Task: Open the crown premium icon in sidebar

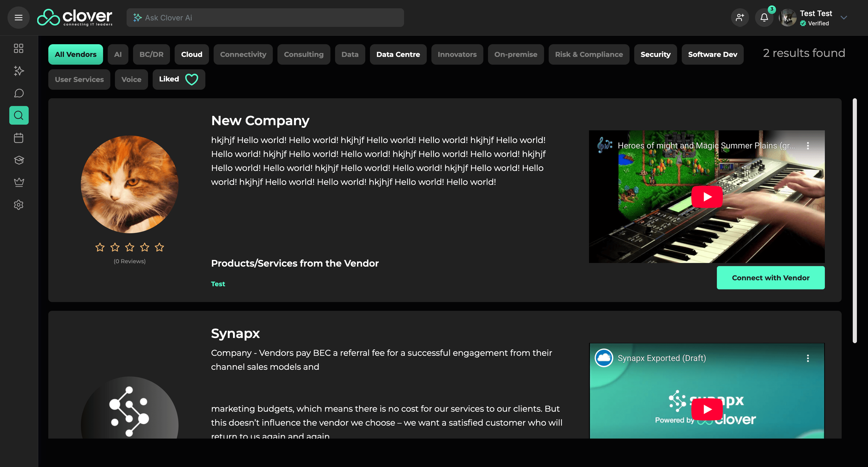Action: (x=19, y=182)
